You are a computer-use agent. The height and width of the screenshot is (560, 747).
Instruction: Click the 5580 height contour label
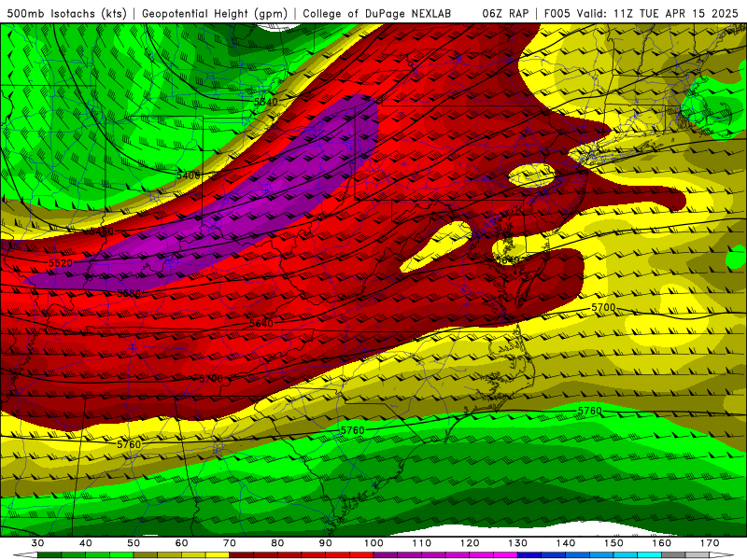(129, 293)
